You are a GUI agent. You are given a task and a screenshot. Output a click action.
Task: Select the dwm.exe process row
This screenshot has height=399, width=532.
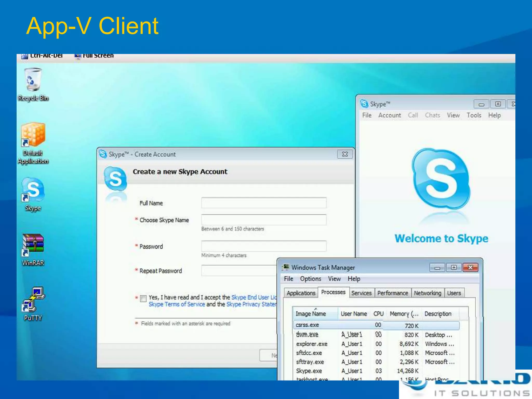[376, 335]
